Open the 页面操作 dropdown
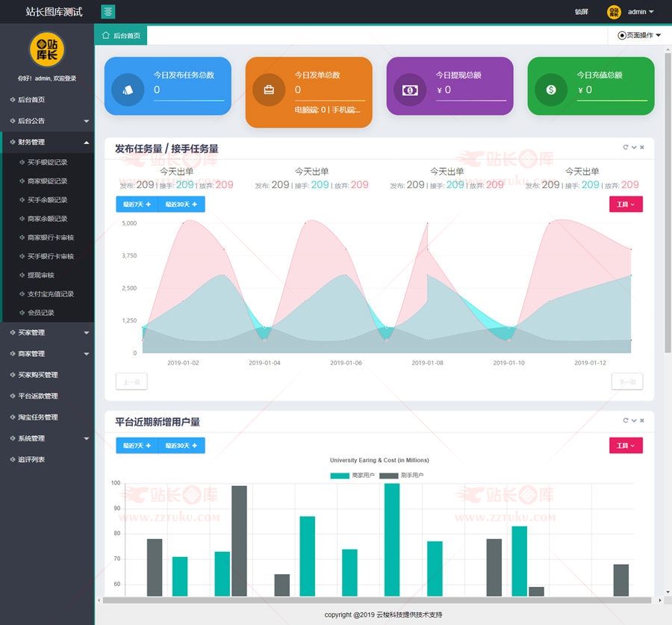 (639, 35)
